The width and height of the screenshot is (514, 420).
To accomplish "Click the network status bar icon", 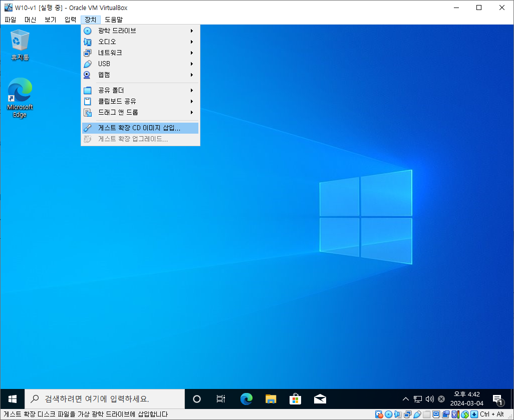I will [407, 414].
